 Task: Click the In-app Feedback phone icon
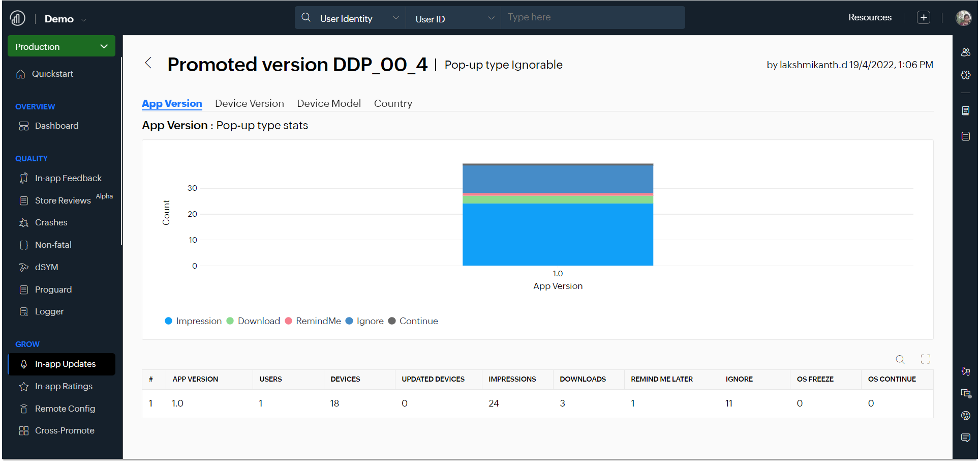24,178
